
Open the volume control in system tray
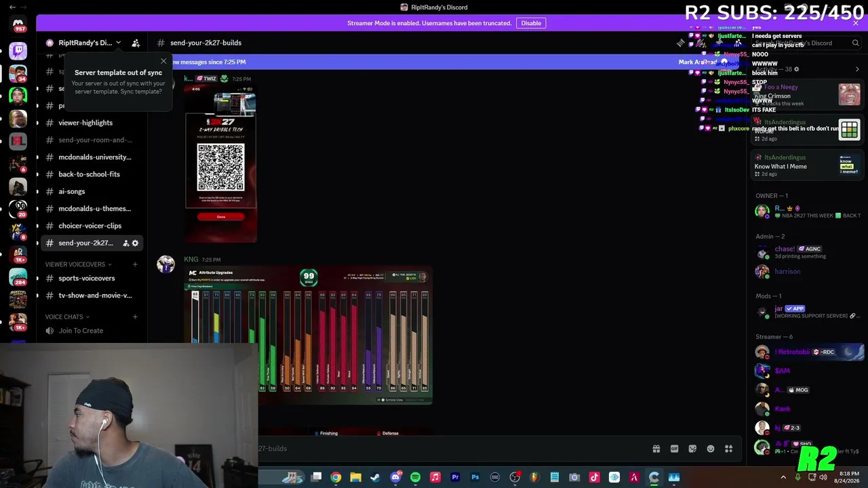823,477
